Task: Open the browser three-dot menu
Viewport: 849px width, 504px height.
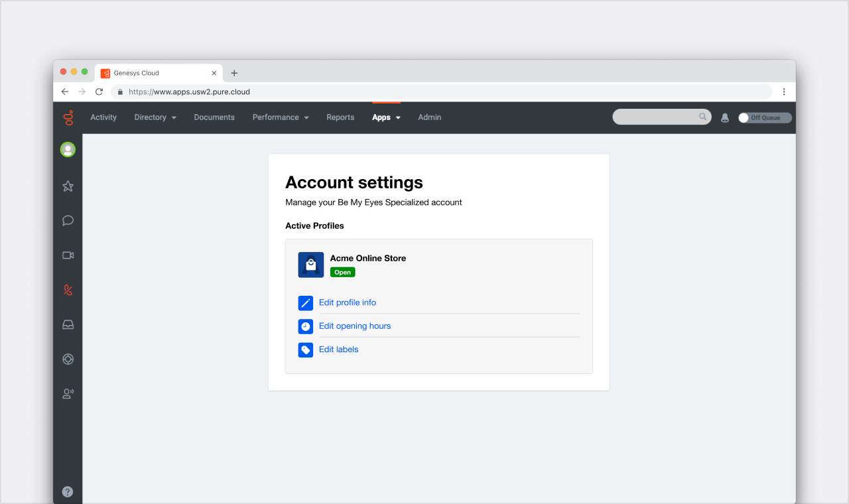Action: click(x=784, y=92)
